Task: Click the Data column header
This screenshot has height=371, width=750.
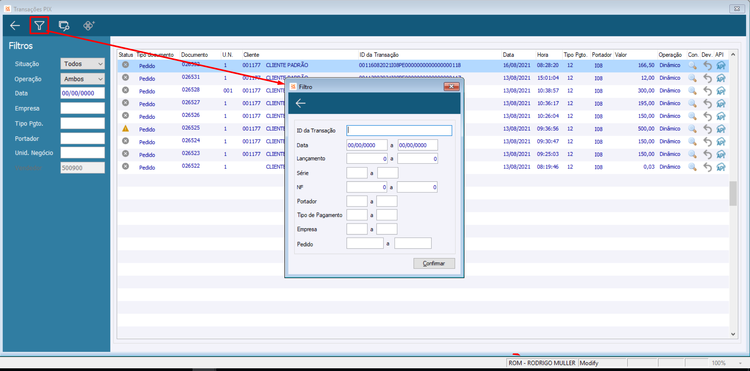Action: (508, 55)
